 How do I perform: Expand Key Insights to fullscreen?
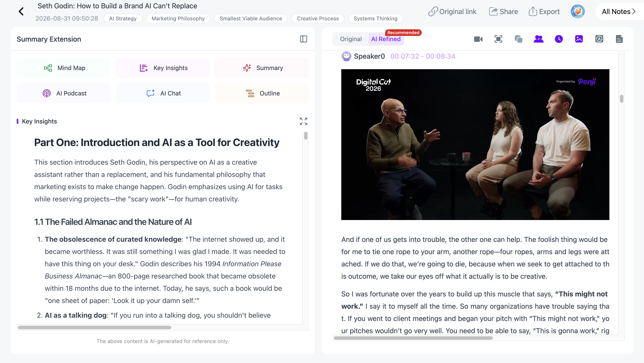(x=304, y=121)
